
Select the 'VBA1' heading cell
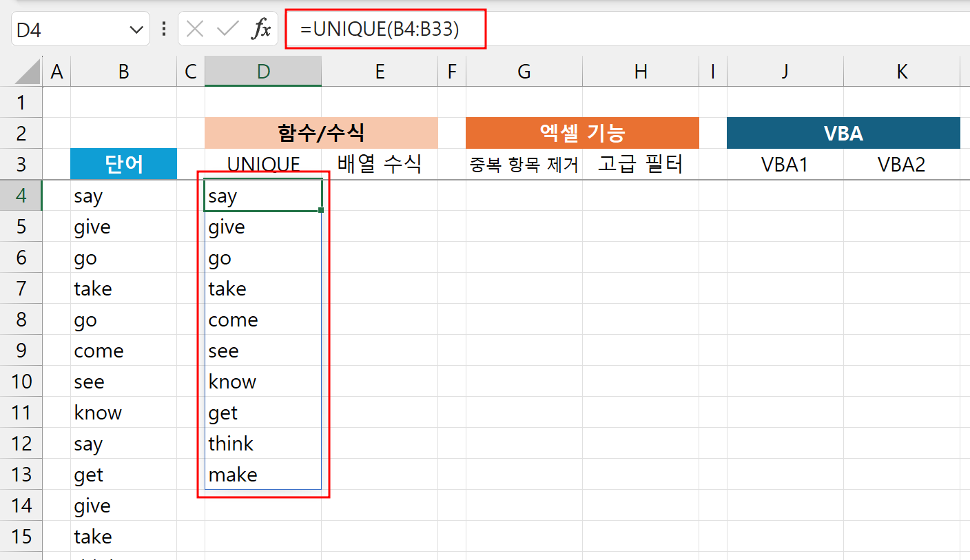point(785,164)
